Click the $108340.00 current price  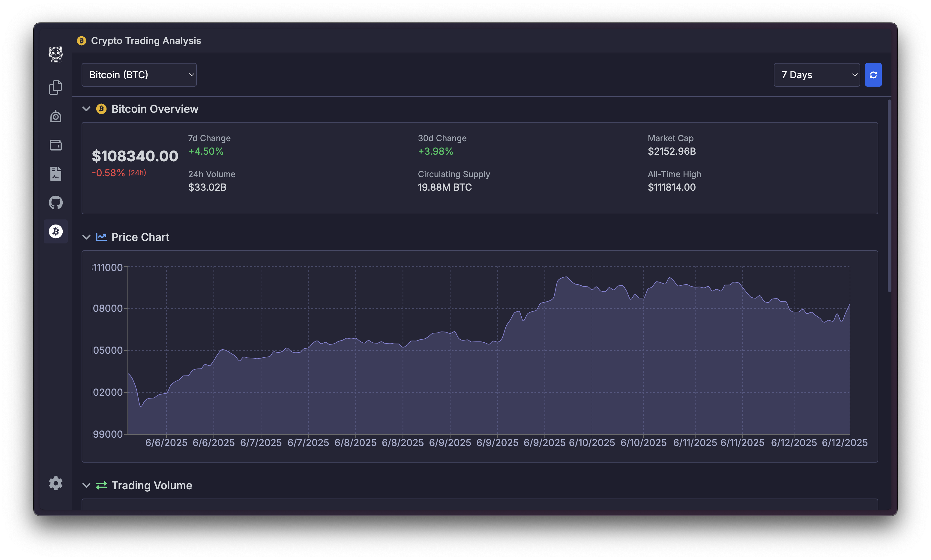135,156
